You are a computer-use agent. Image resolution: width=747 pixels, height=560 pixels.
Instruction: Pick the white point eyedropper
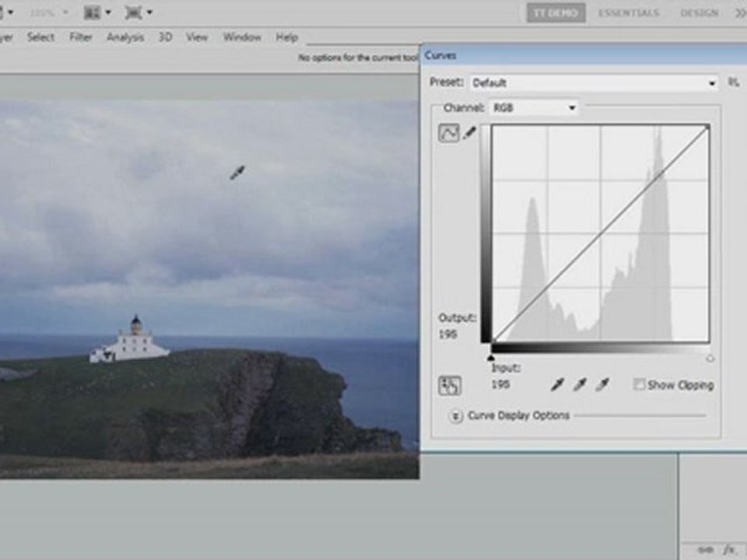(602, 384)
